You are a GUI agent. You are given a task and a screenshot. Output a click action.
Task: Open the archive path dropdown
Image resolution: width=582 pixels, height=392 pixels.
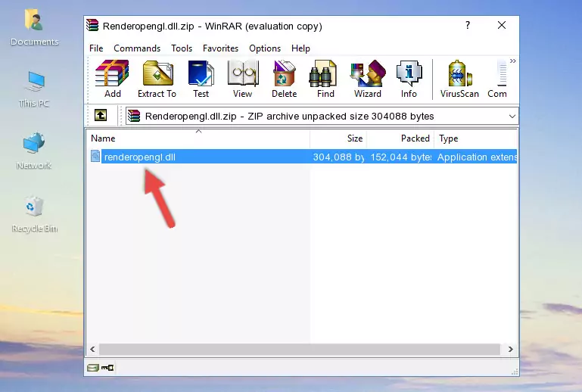[x=512, y=117]
